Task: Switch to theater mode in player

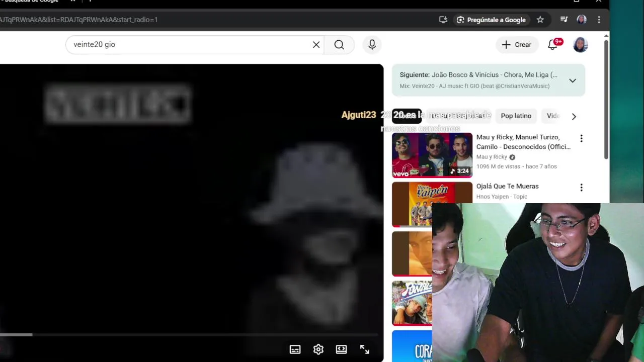Action: pos(341,349)
